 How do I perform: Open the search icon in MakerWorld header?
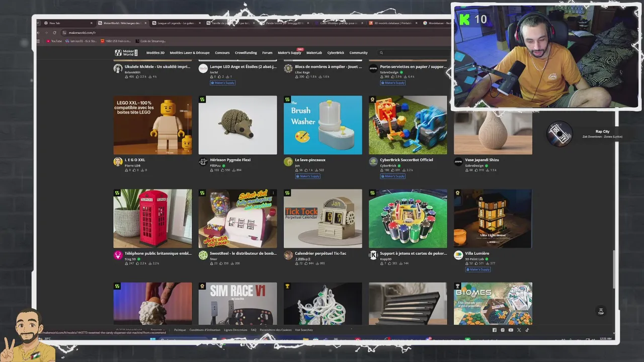pos(381,53)
